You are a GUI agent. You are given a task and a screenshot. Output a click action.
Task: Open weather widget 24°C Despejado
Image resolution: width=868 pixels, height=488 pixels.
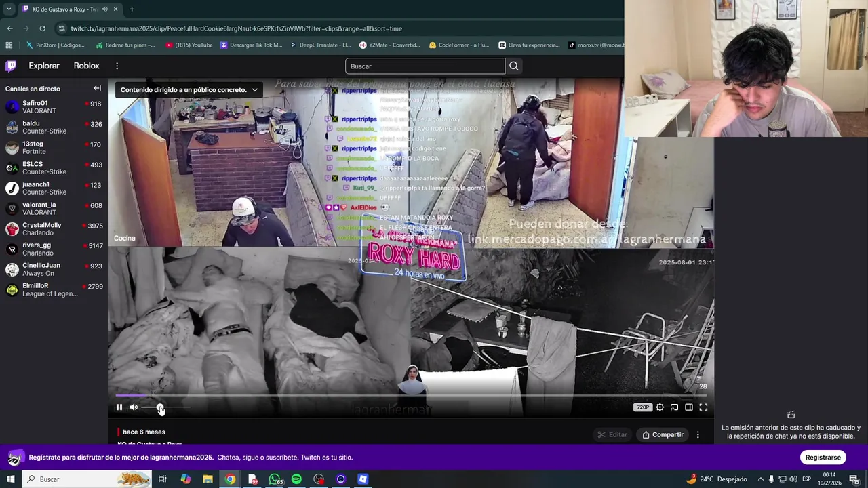(716, 479)
